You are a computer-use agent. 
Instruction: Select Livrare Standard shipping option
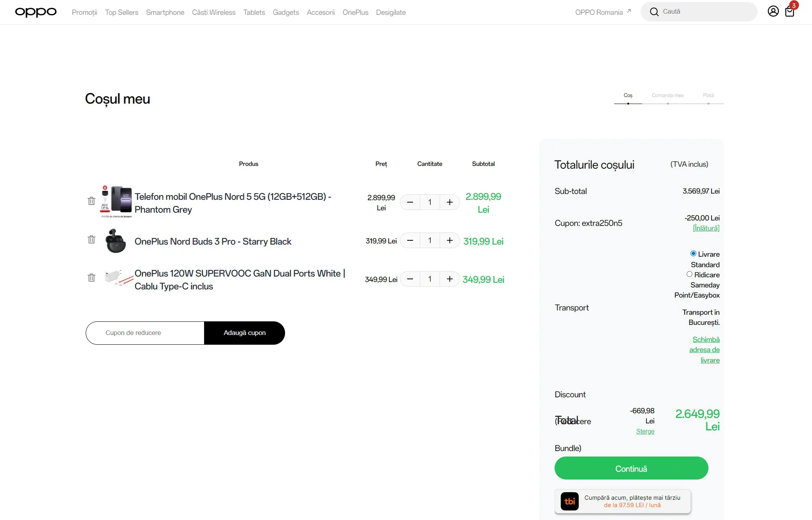click(x=693, y=254)
